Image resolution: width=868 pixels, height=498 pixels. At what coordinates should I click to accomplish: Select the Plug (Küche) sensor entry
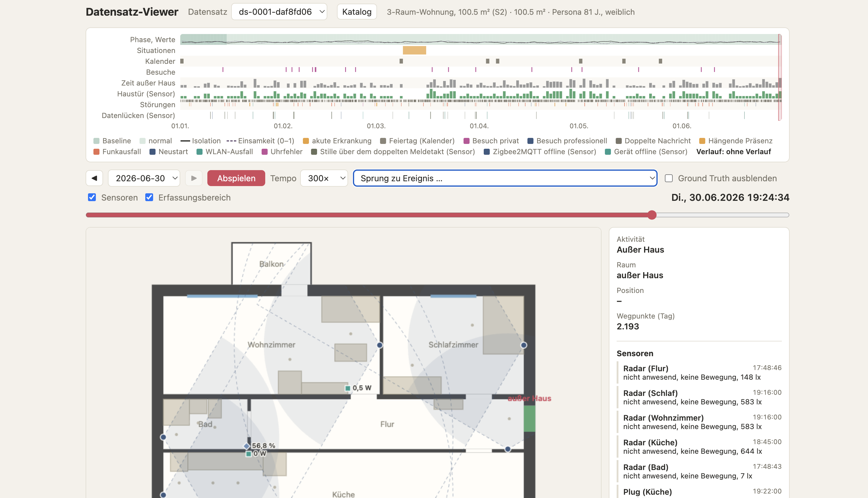click(x=699, y=492)
